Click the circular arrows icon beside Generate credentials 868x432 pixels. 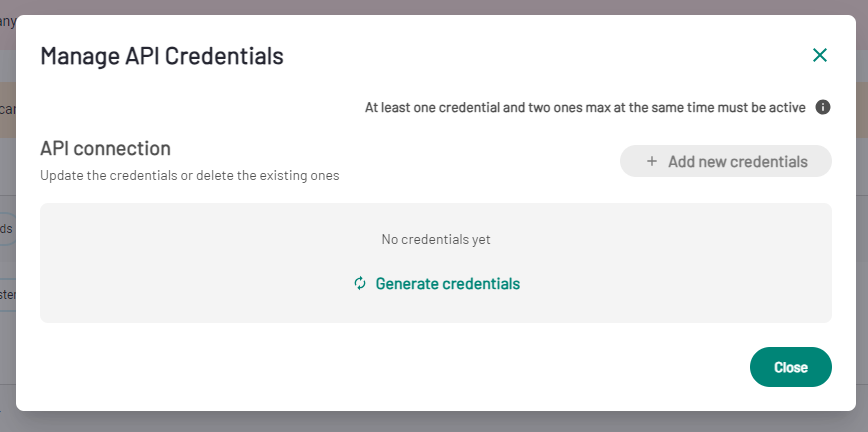click(360, 284)
